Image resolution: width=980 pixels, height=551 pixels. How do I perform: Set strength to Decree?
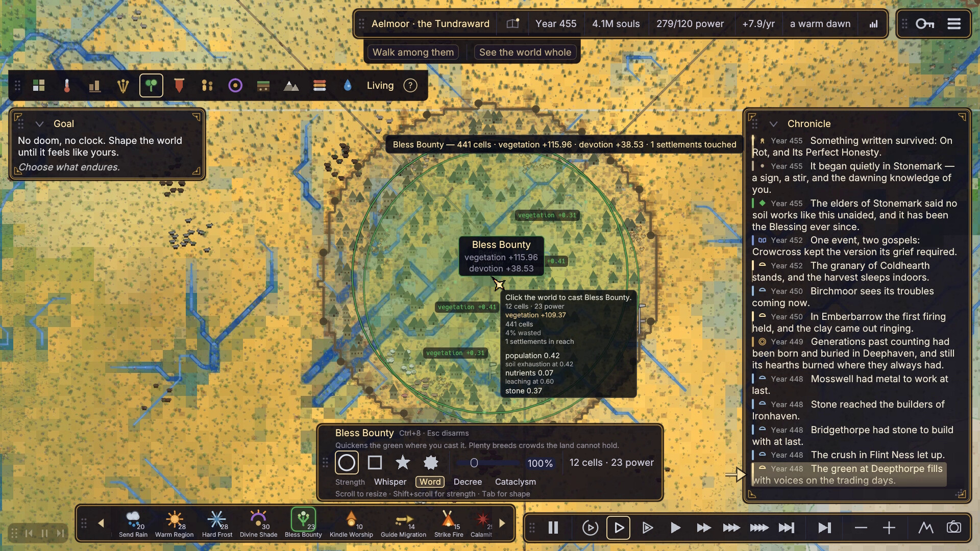pyautogui.click(x=468, y=482)
